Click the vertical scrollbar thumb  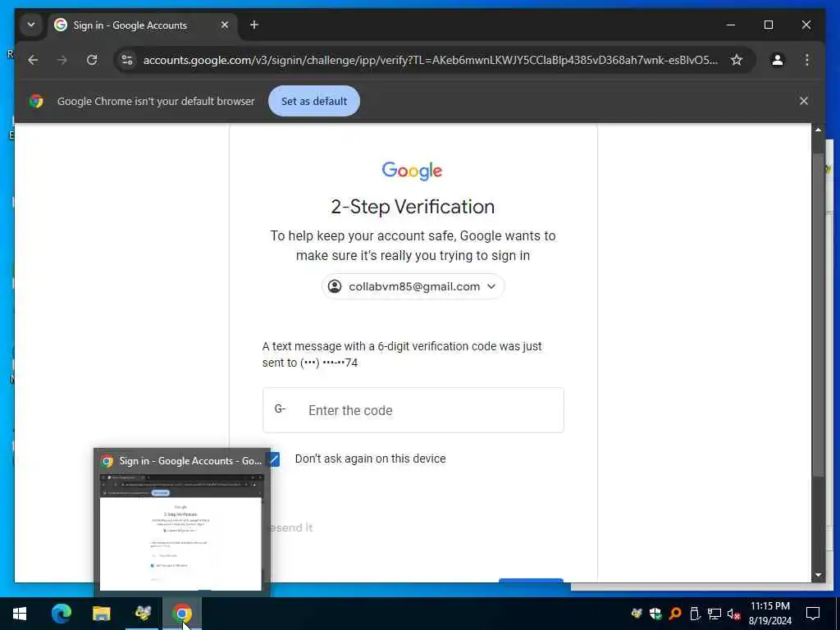(x=818, y=314)
